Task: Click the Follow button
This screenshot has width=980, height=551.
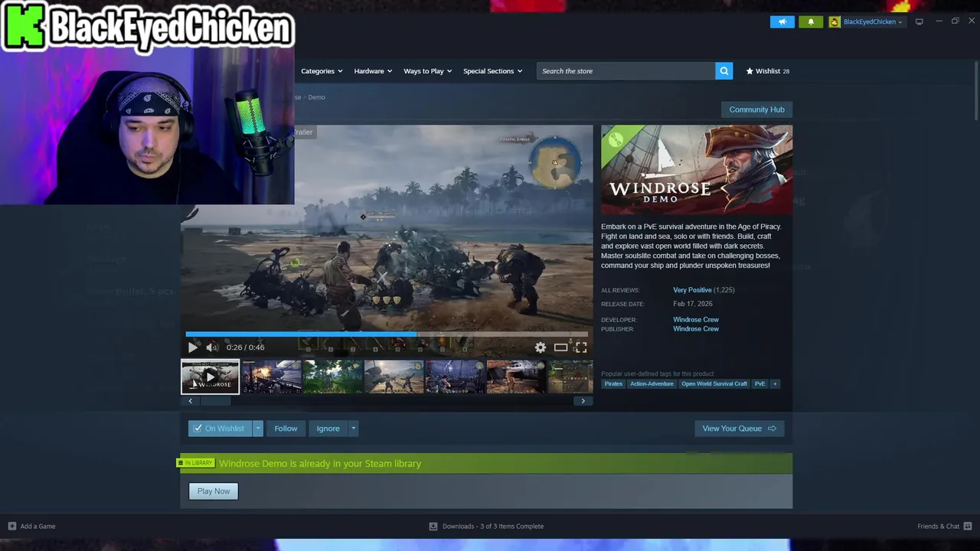Action: pyautogui.click(x=286, y=429)
